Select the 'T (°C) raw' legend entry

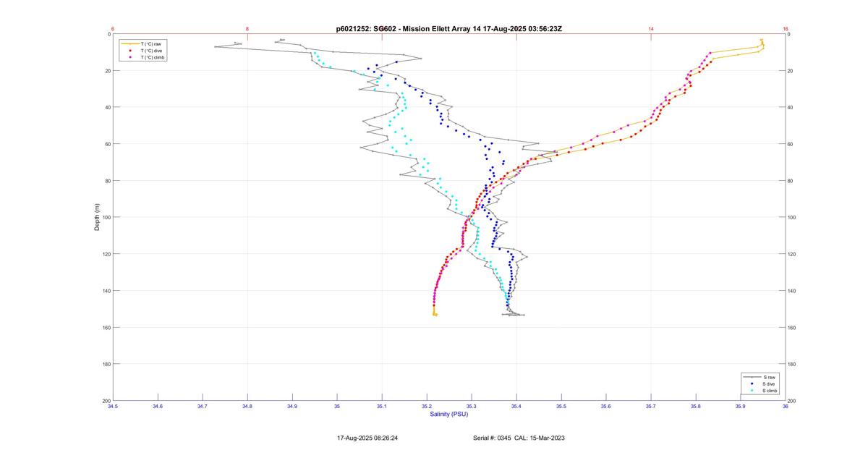click(144, 44)
